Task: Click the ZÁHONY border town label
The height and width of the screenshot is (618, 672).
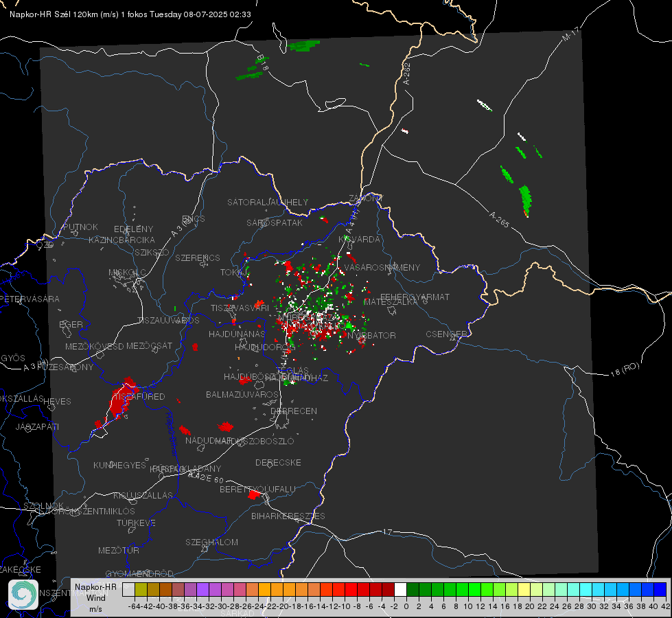Action: pos(366,198)
